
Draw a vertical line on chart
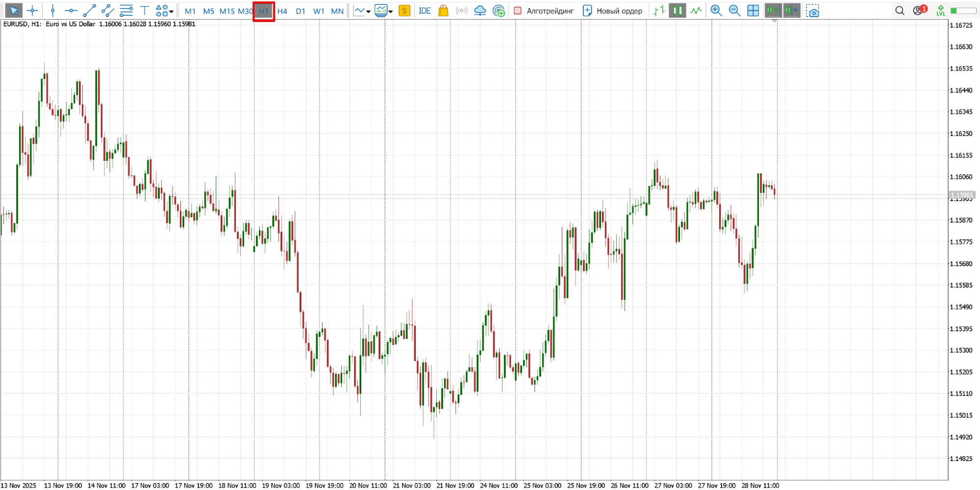point(53,10)
